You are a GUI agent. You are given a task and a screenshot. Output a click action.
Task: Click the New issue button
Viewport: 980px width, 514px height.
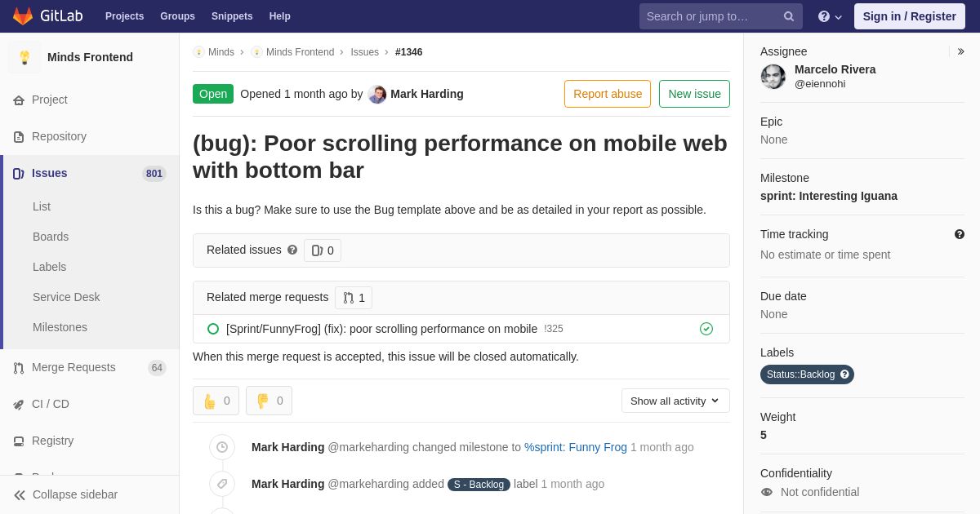(694, 94)
